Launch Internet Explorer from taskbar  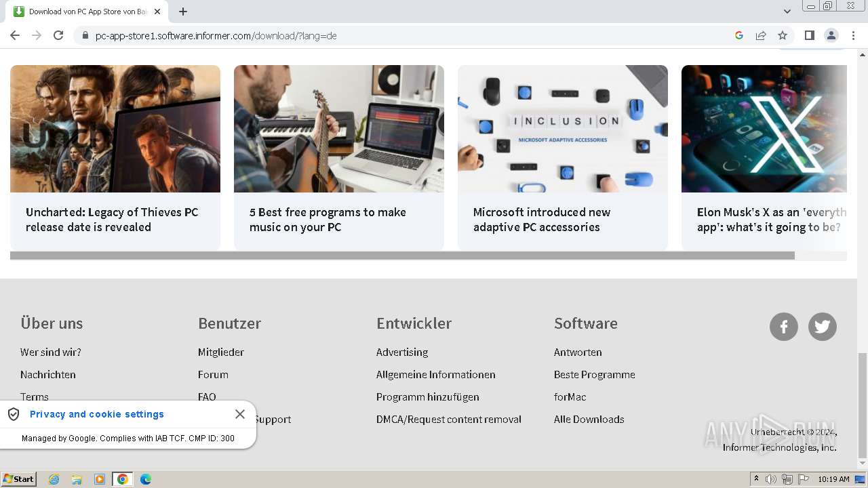54,479
